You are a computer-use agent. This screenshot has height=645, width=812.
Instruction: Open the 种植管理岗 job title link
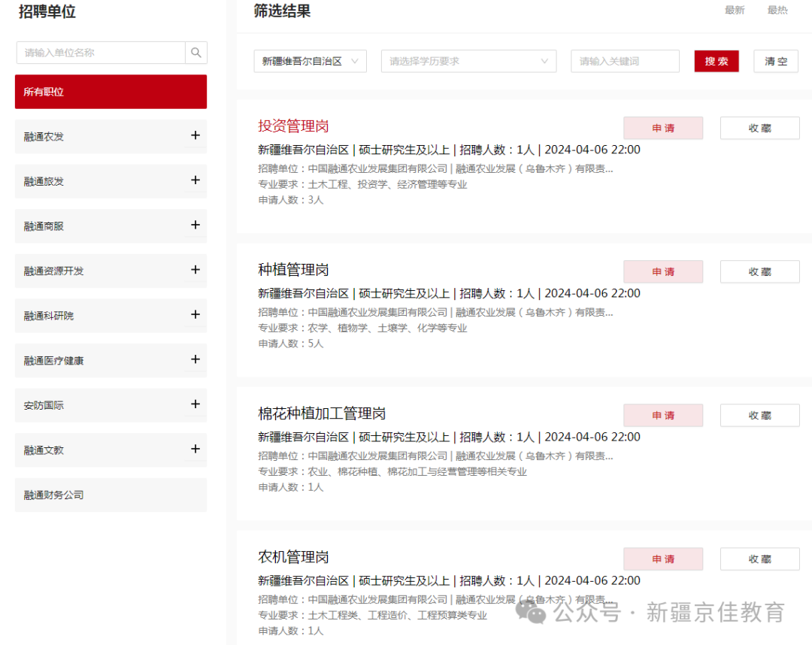[x=293, y=270]
